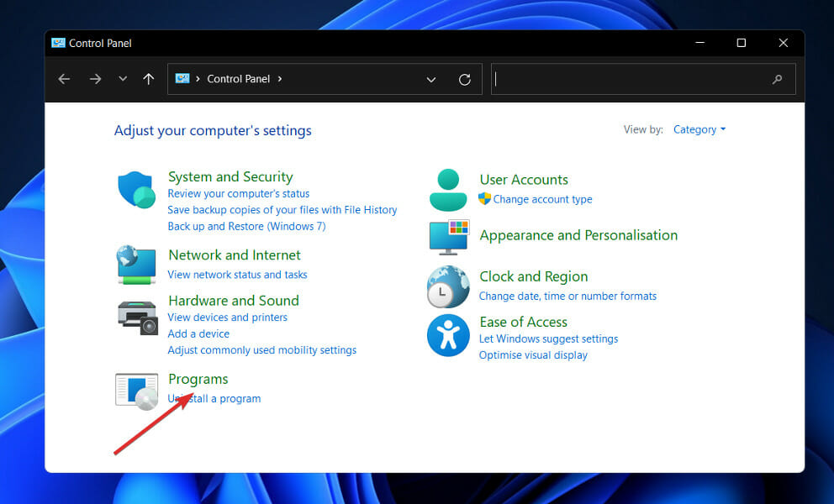Open the Clock and Region globe icon
This screenshot has height=504, width=834.
tap(448, 286)
